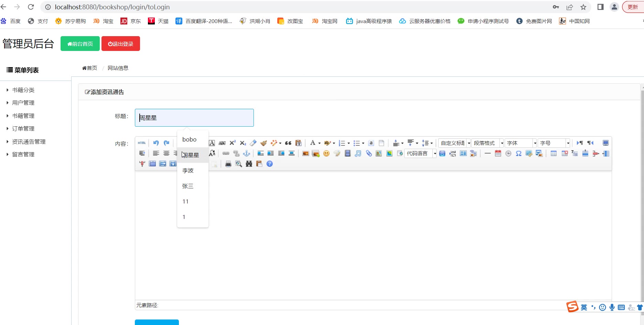Open find and replace with binoculars icon
Screen dimensions: 644x325
click(249, 164)
